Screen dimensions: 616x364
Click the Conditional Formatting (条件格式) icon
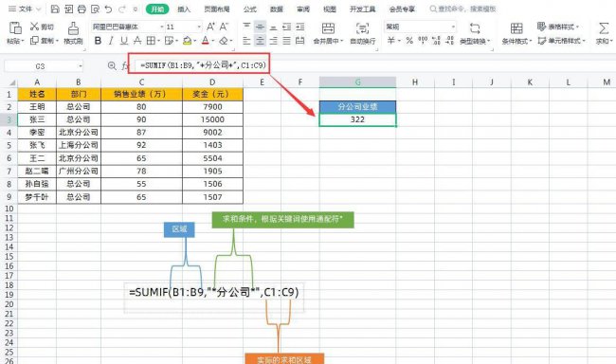(x=516, y=28)
